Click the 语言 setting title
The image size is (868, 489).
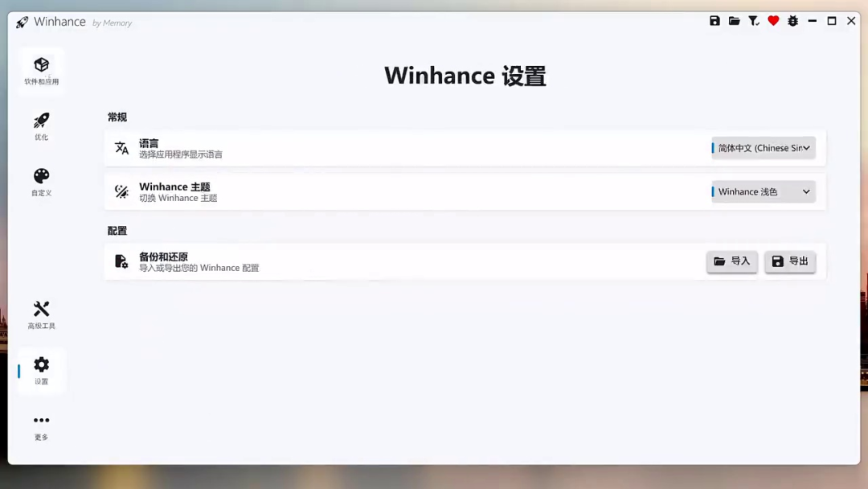149,143
